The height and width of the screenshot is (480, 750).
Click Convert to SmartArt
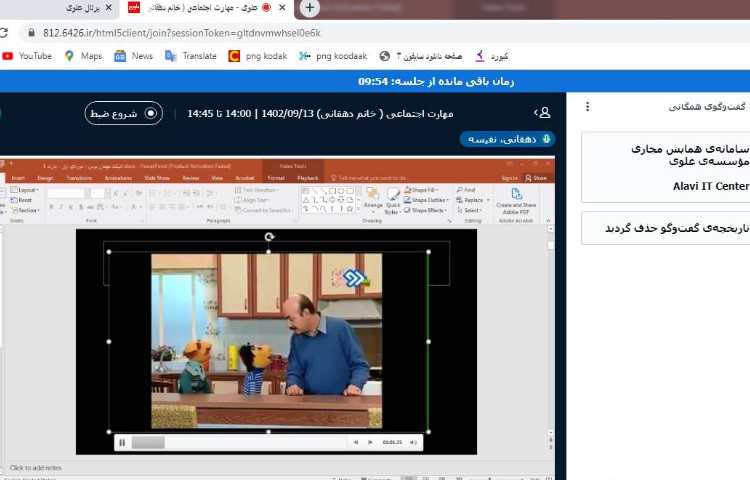point(263,210)
